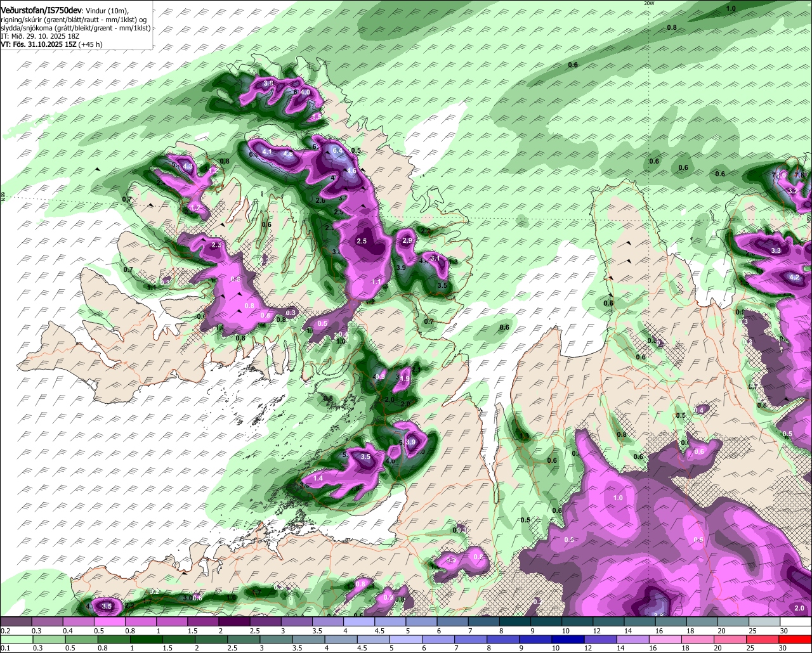812x653 pixels.
Task: Click the dark mauve 0.2 snowfall legend swatch
Action: coord(16,621)
